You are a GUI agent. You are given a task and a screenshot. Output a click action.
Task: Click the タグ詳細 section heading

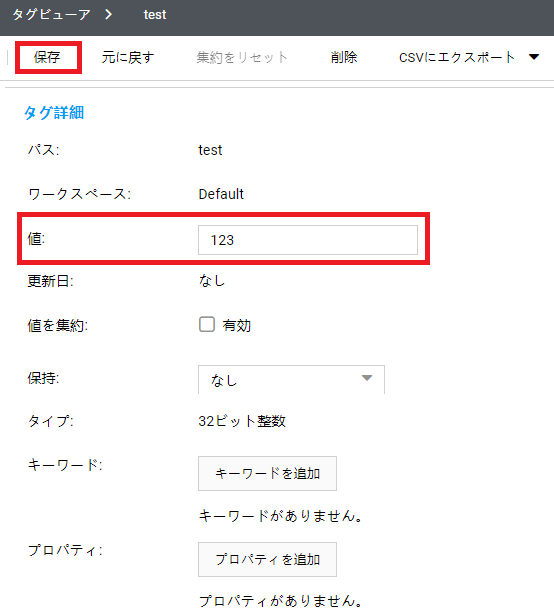coord(54,113)
